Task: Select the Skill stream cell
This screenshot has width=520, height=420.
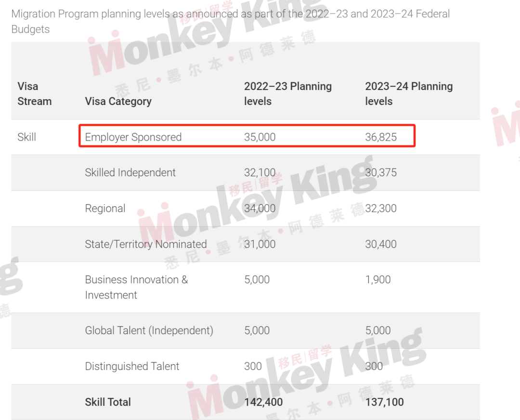Action: (26, 137)
